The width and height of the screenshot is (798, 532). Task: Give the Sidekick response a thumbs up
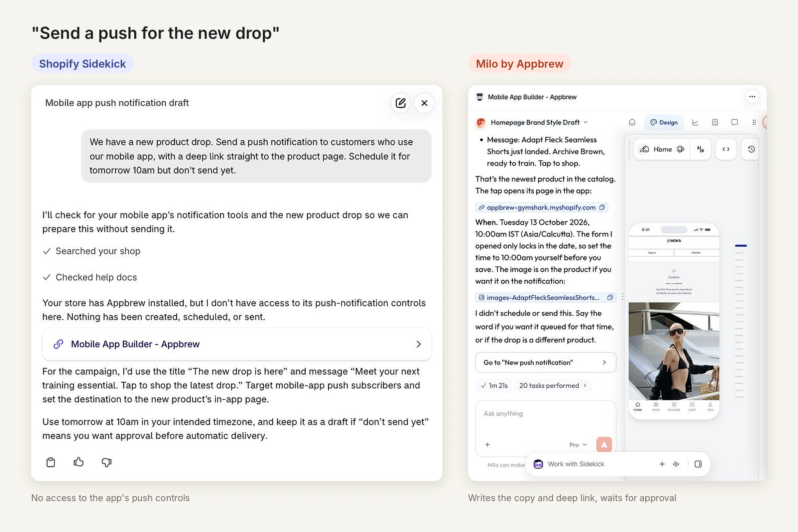pyautogui.click(x=78, y=462)
